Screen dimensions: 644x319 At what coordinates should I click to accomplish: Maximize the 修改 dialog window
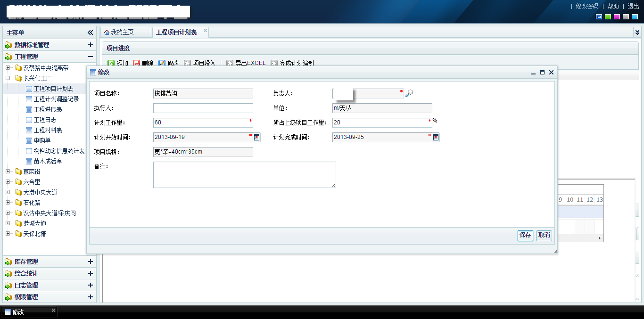[x=542, y=73]
